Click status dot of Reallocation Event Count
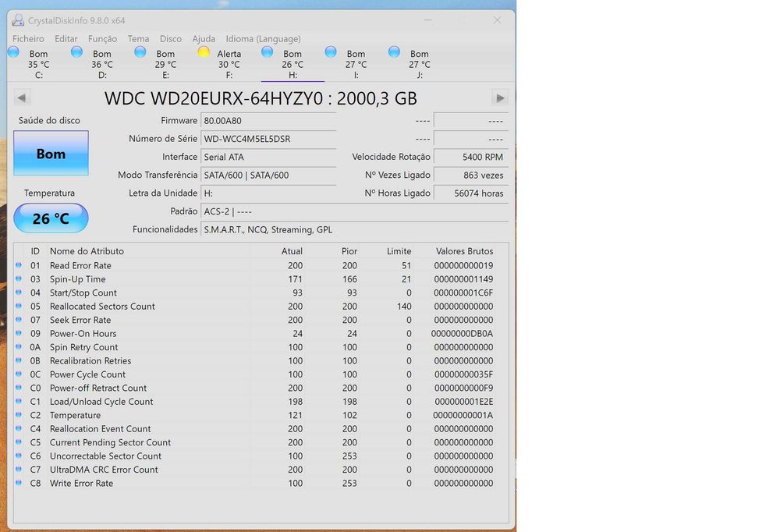Screen dimensions: 780x532 19,428
